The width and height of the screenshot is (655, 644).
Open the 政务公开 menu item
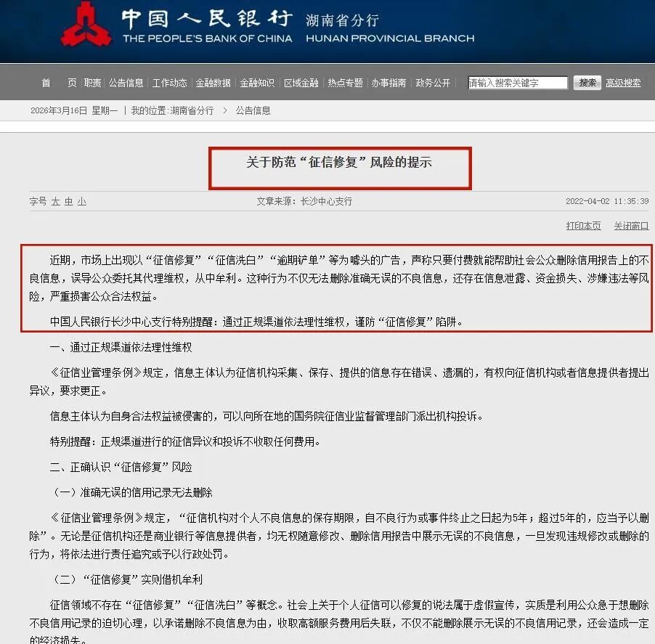(433, 83)
